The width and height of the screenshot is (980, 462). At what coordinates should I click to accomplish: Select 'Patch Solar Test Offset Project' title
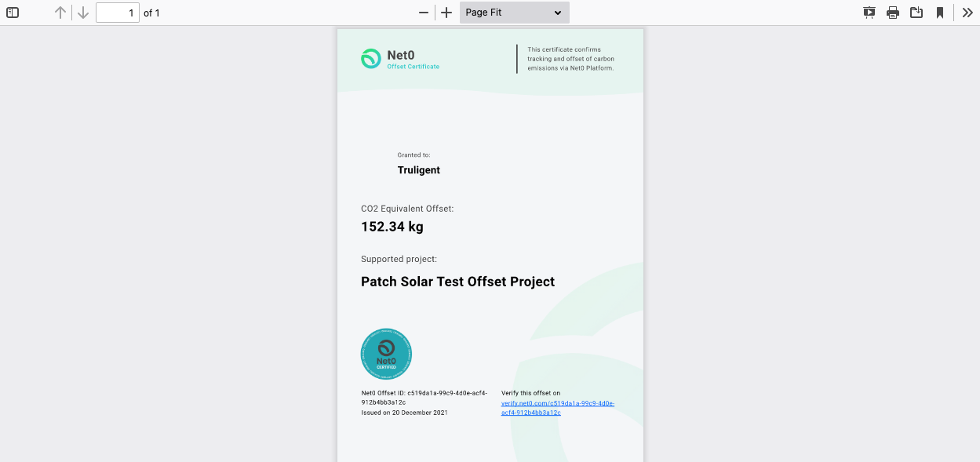click(x=457, y=282)
